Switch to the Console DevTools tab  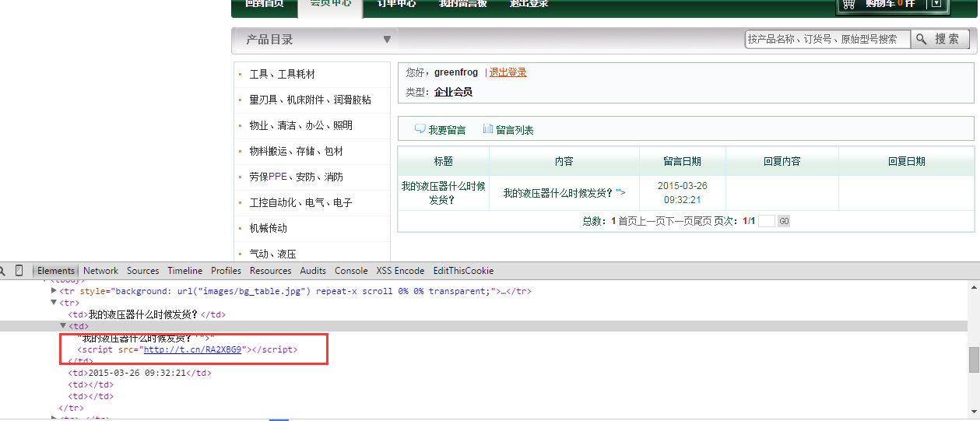tap(351, 271)
